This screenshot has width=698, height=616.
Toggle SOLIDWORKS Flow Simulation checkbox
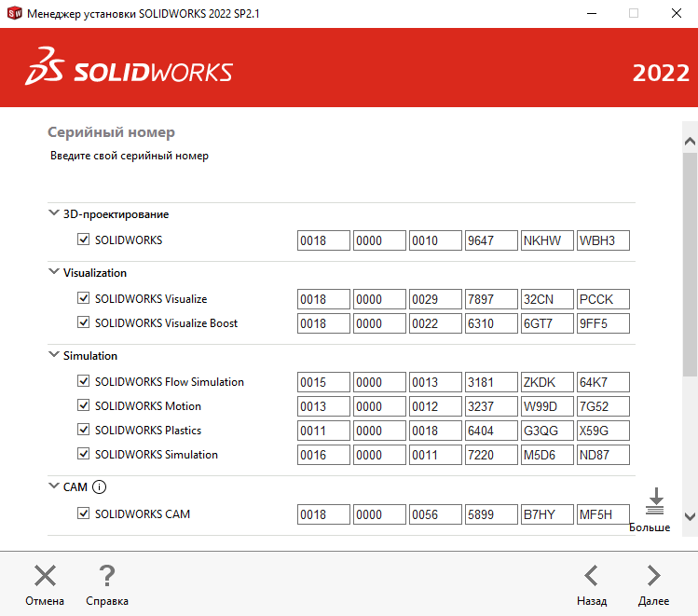click(x=83, y=381)
